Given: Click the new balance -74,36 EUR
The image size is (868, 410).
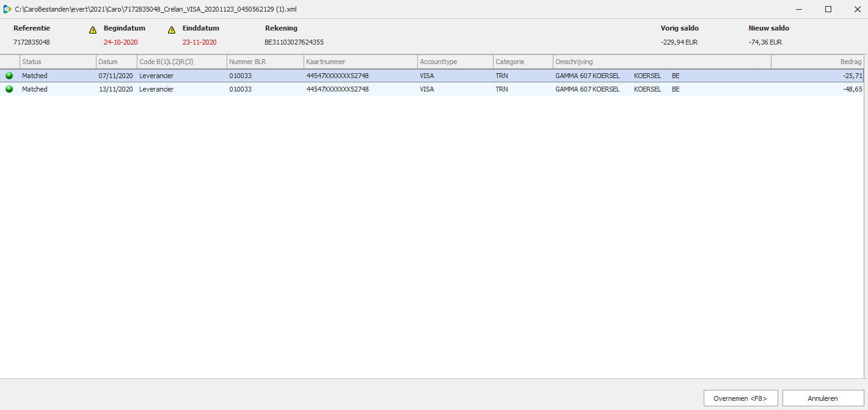Looking at the screenshot, I should 765,42.
